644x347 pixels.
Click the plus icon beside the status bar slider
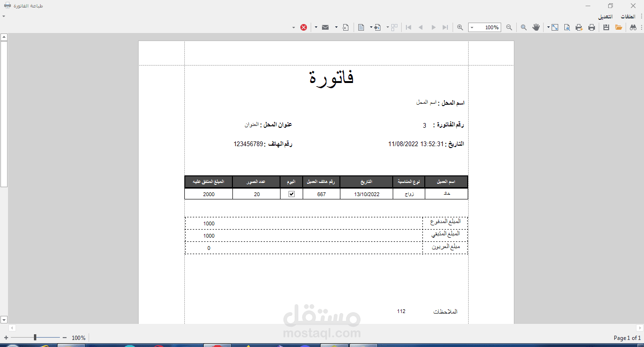(6, 338)
